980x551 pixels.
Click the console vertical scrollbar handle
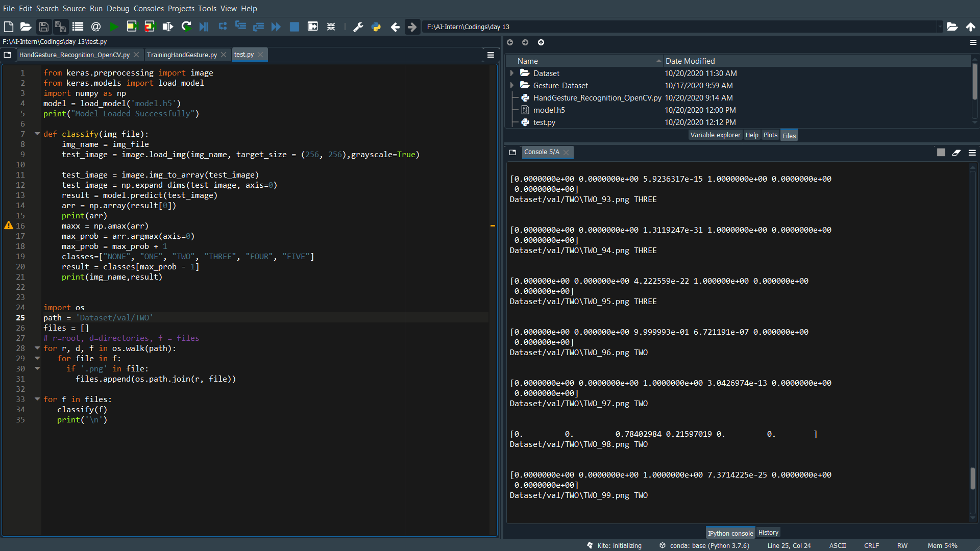pos(972,479)
